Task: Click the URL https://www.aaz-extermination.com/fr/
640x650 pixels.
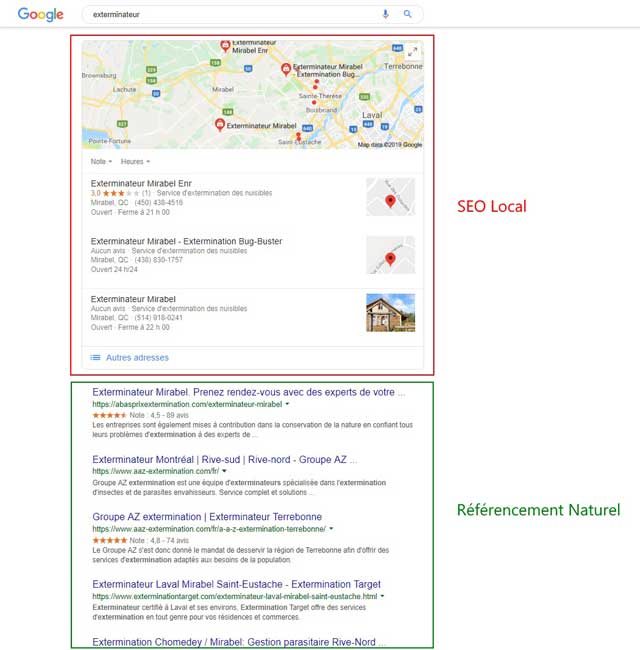Action: (x=155, y=471)
